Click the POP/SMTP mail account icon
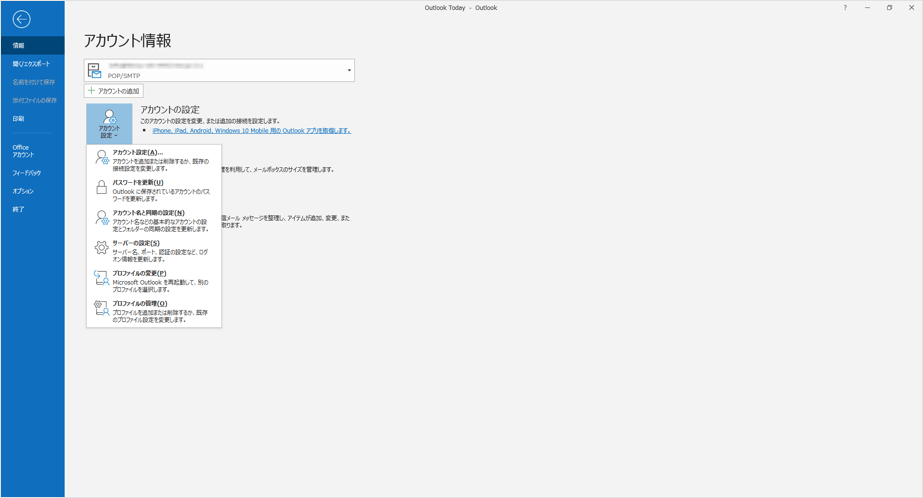Image resolution: width=923 pixels, height=498 pixels. (95, 70)
